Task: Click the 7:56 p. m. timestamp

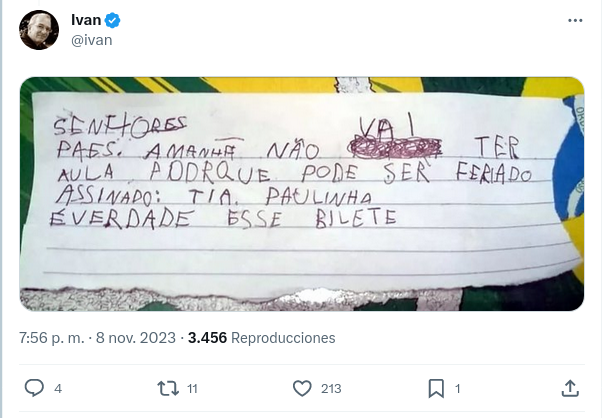Action: (51, 338)
